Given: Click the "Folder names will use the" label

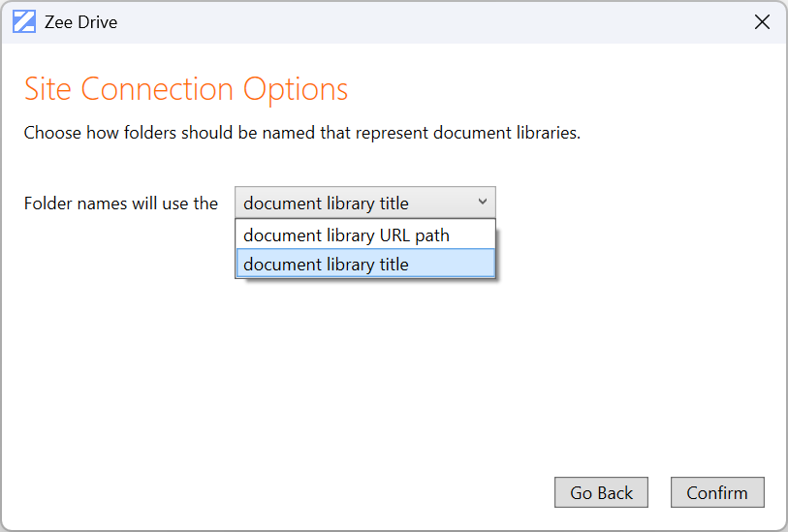Looking at the screenshot, I should tap(121, 203).
